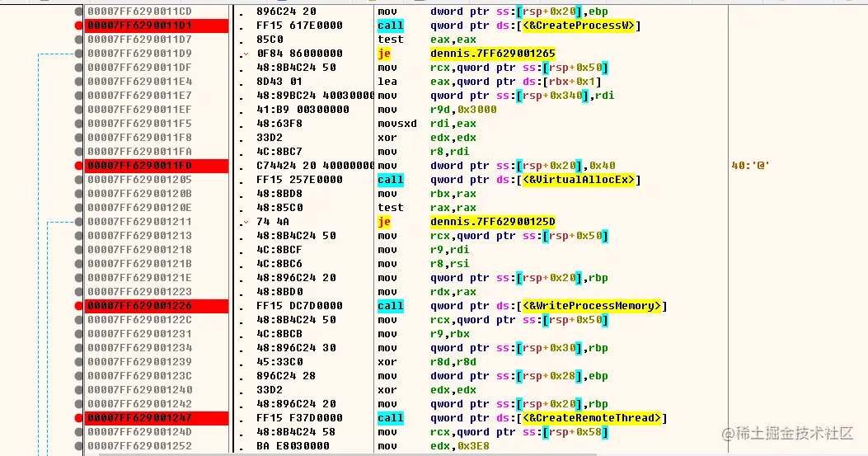The image size is (868, 456).
Task: Toggle breakpoint dot beside 00007FF629001247
Action: (78, 418)
